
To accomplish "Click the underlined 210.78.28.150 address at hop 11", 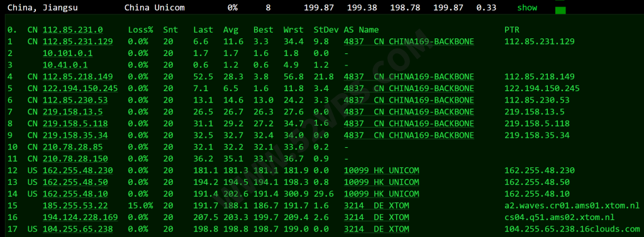I will [x=75, y=158].
